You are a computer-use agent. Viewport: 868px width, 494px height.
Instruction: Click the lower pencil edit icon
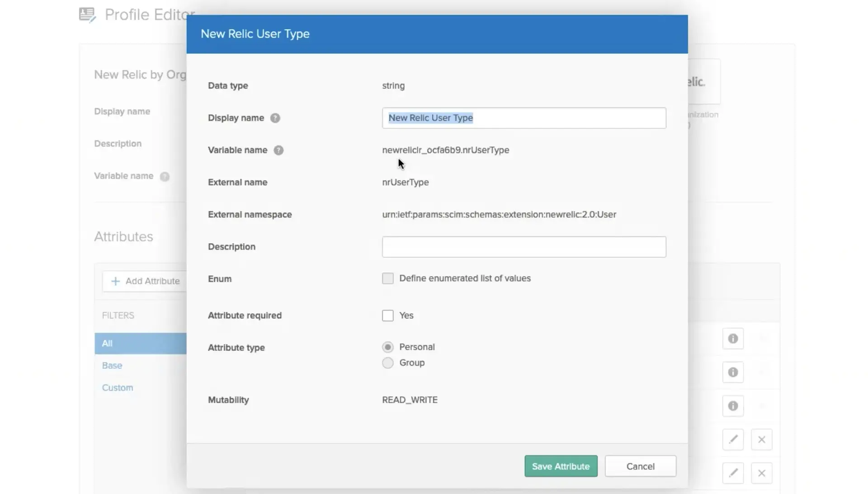click(733, 473)
